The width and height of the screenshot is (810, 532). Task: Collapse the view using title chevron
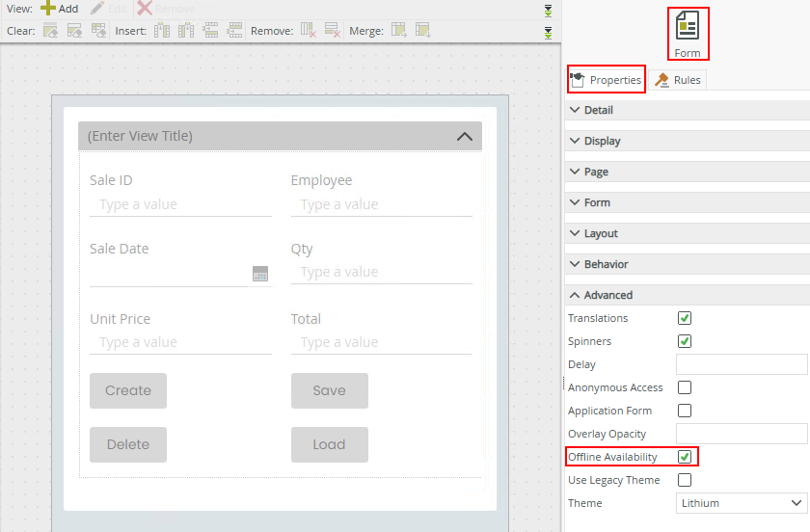464,137
